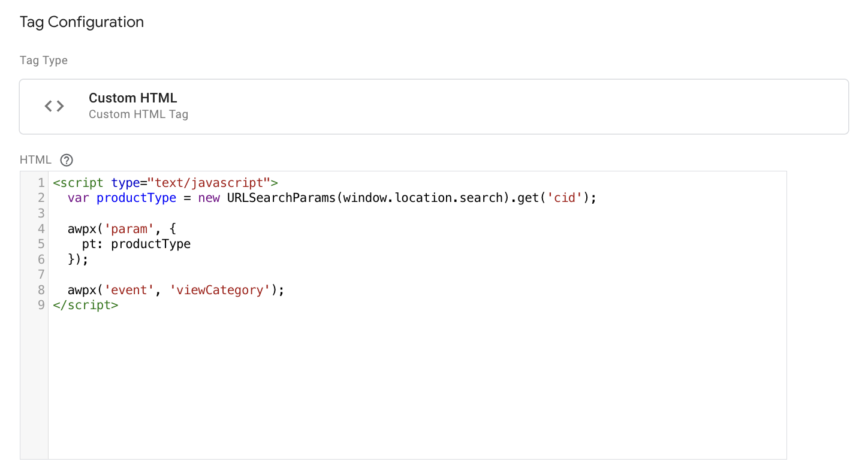
Task: Click the Custom HTML code brackets icon
Action: (54, 106)
